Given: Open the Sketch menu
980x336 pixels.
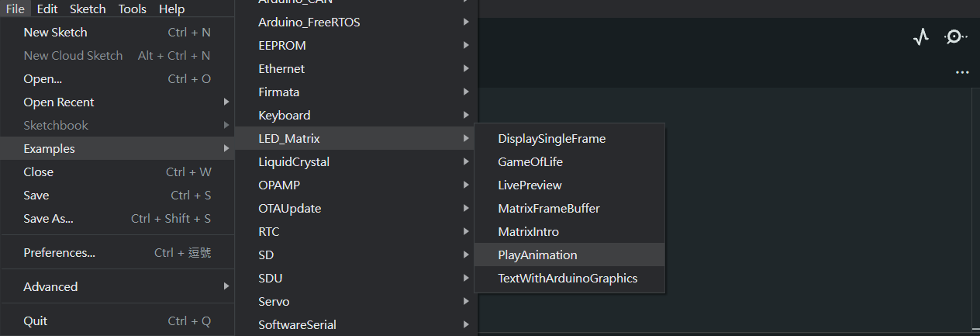Looking at the screenshot, I should point(88,9).
